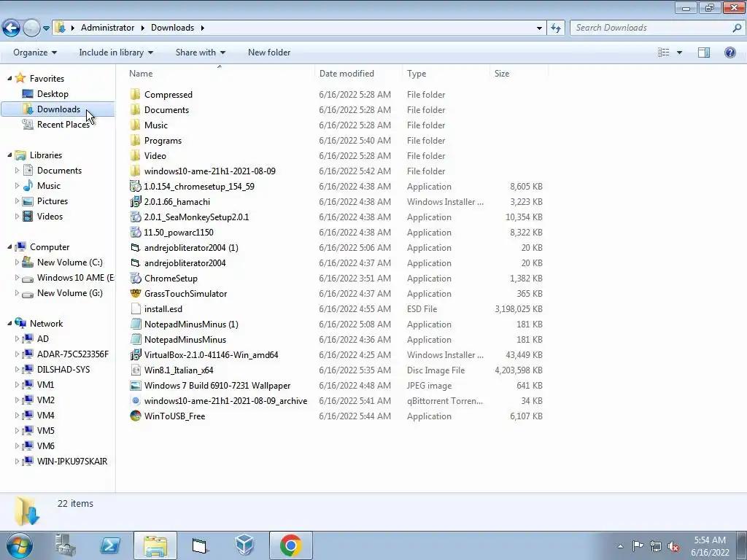Select the 2.0.1_SeaMonkeySetup2.0.1 icon

[136, 217]
